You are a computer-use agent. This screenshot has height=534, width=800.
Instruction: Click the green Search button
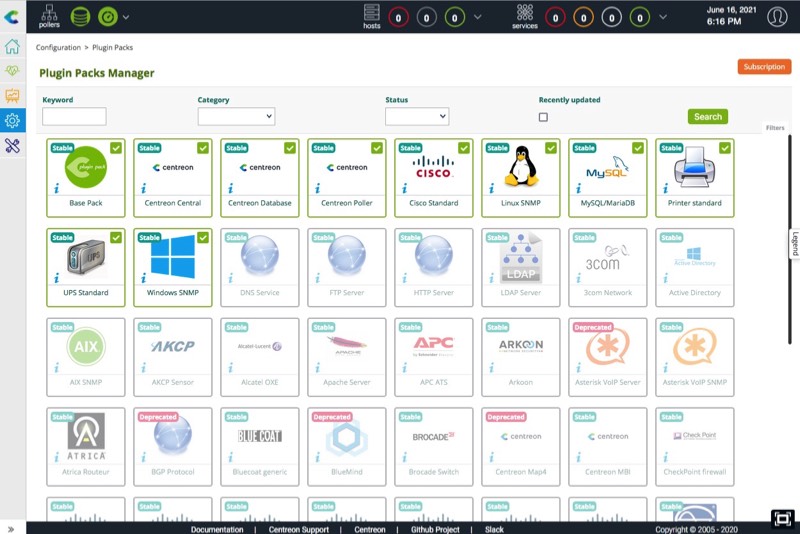(x=707, y=117)
